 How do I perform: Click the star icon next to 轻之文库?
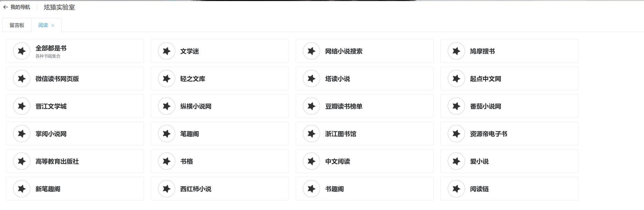tap(167, 79)
